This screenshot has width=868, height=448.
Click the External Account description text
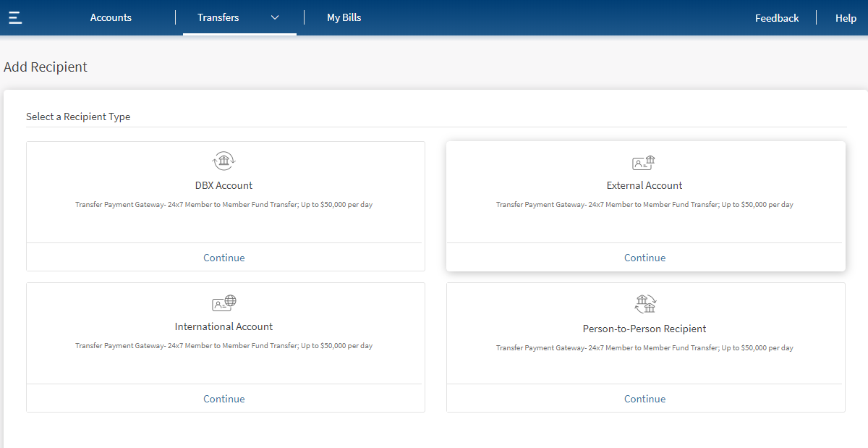(x=644, y=205)
